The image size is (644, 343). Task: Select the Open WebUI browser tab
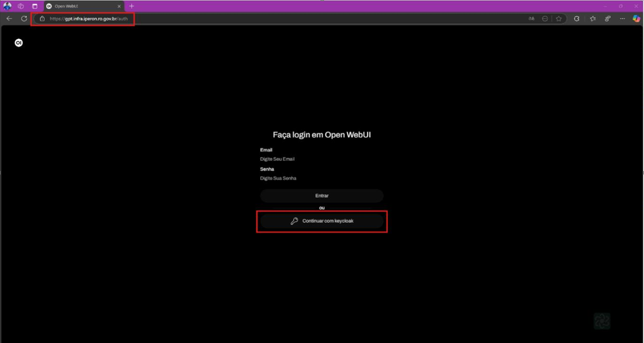(x=83, y=6)
